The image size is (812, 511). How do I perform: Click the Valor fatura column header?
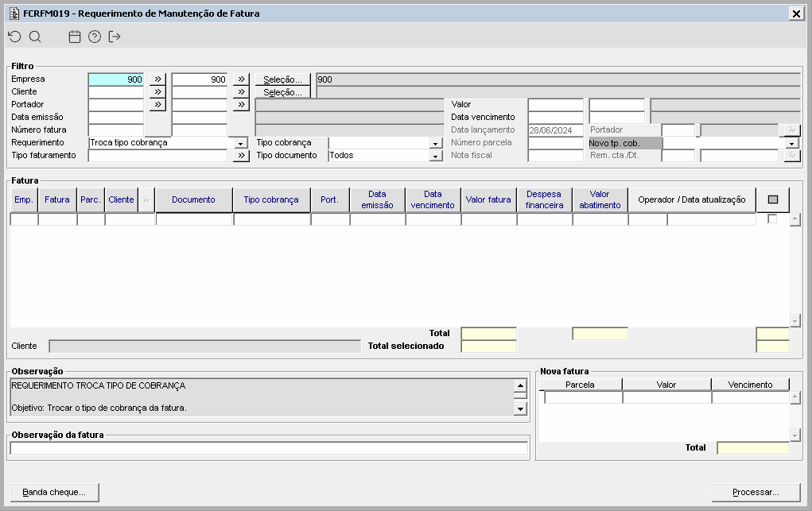coord(488,199)
